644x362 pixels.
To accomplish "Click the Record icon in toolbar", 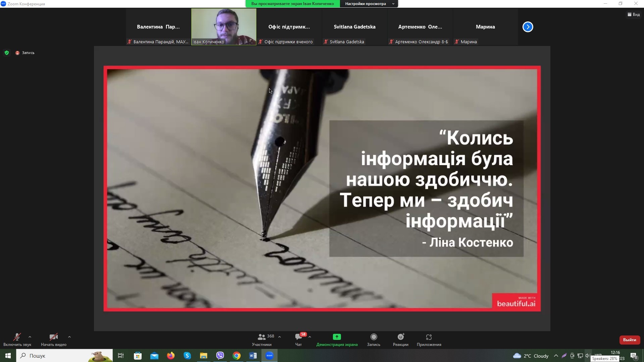I will click(374, 337).
